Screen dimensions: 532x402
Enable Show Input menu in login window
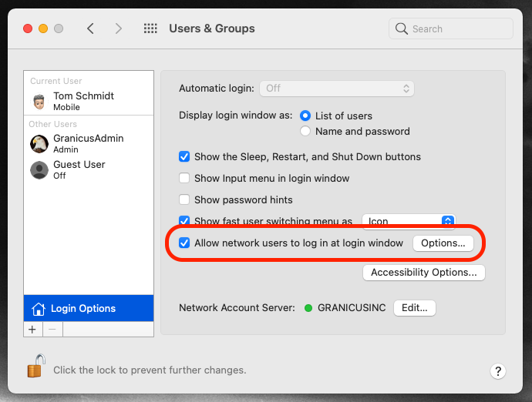click(x=184, y=178)
